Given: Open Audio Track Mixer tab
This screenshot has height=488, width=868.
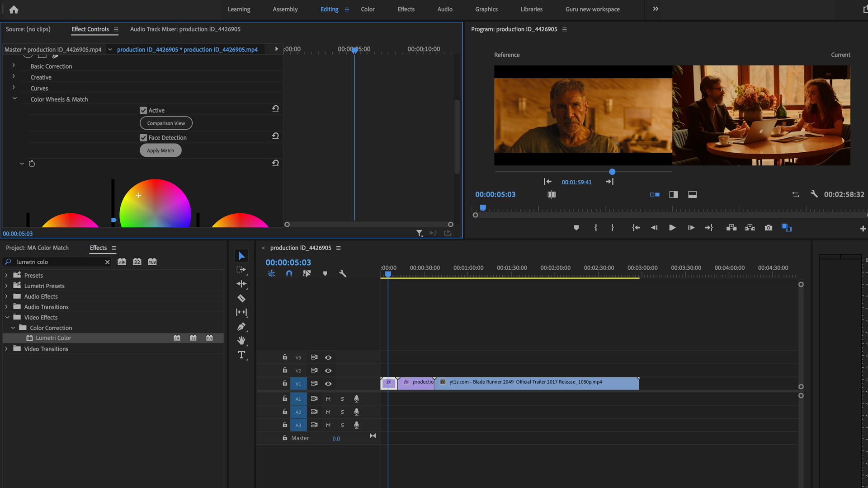Looking at the screenshot, I should point(185,29).
